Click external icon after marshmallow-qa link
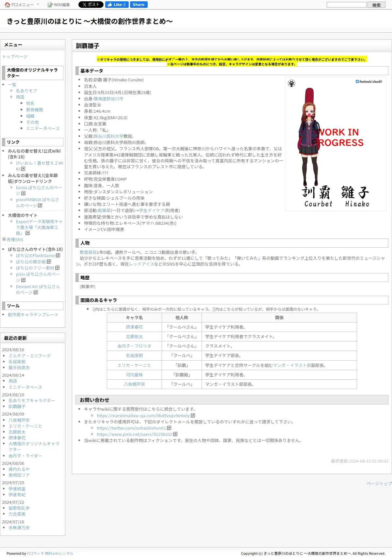Screen dimensions: 392x559 (193, 415)
